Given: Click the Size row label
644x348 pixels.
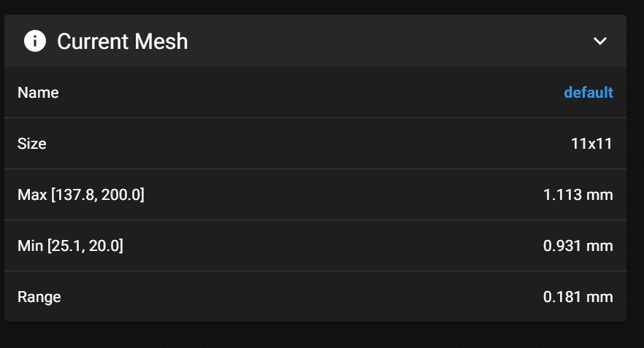Looking at the screenshot, I should tap(32, 144).
